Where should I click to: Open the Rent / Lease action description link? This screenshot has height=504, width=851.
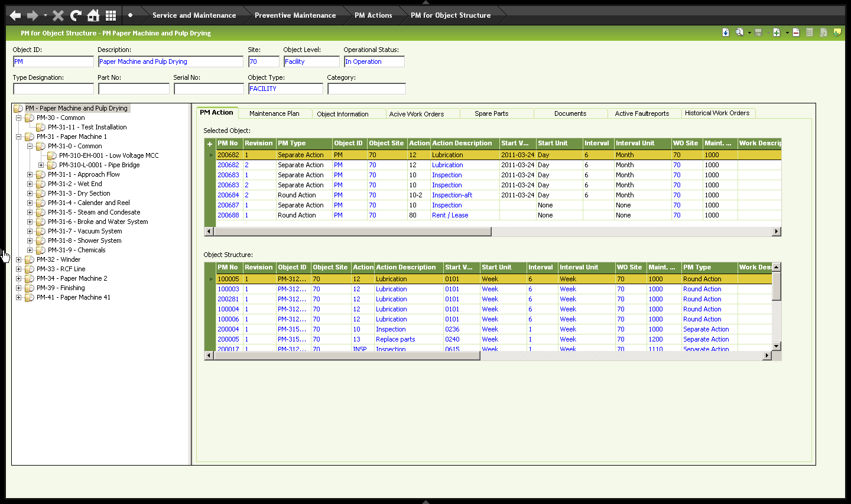click(450, 215)
